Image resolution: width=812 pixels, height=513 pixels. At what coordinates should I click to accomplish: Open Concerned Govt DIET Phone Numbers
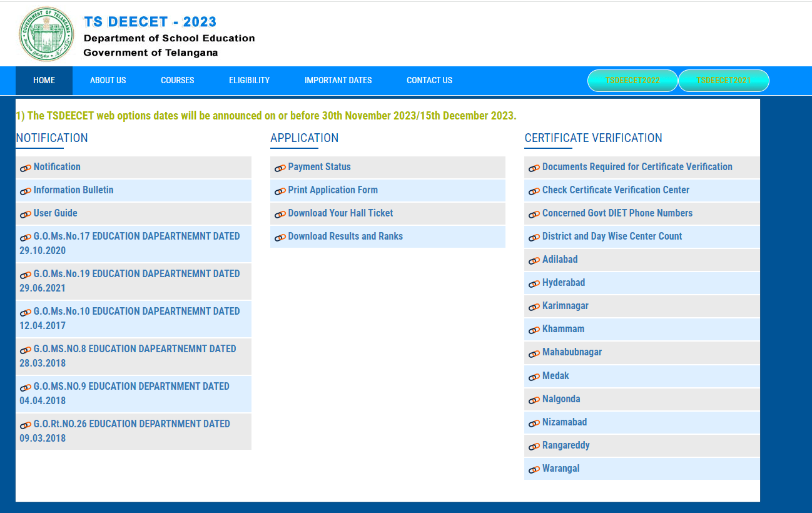617,213
